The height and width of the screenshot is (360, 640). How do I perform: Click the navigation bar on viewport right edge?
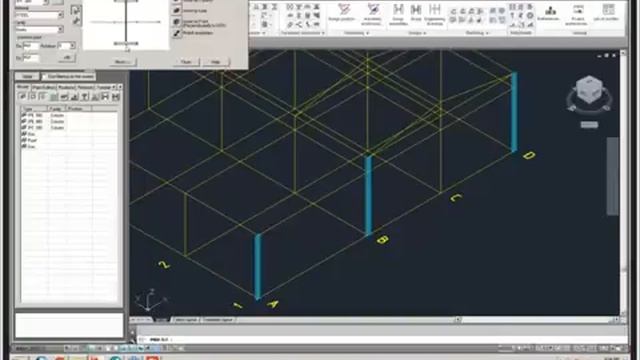pos(612,176)
